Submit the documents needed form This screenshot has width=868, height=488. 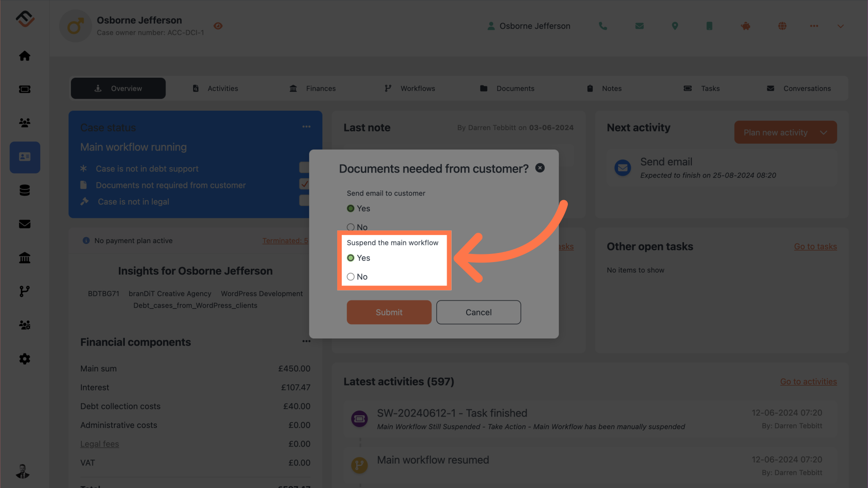(389, 312)
